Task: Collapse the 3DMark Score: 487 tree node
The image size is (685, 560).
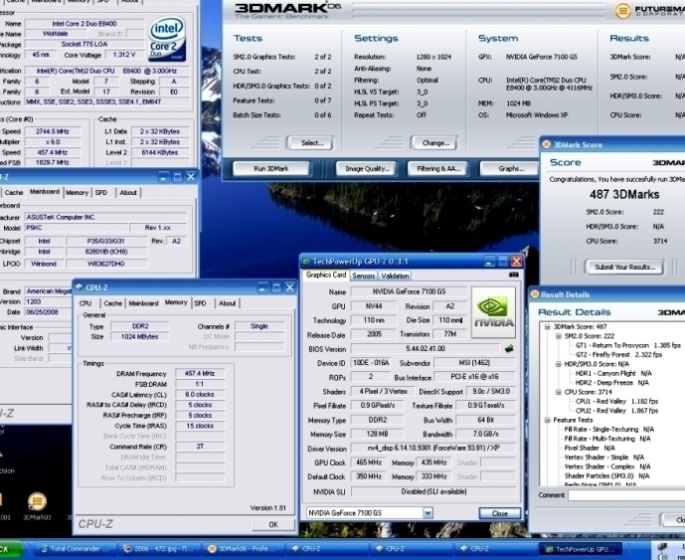Action: (547, 327)
